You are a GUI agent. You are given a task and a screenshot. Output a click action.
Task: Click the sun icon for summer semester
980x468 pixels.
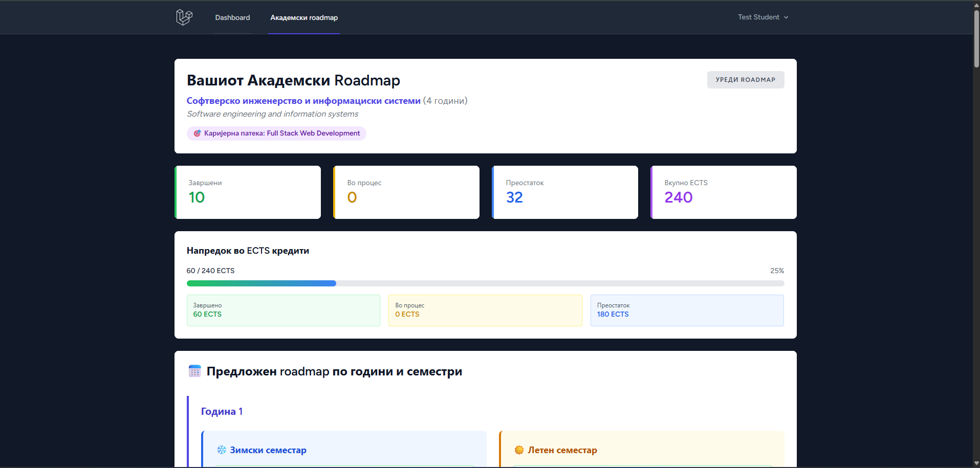[x=519, y=450]
